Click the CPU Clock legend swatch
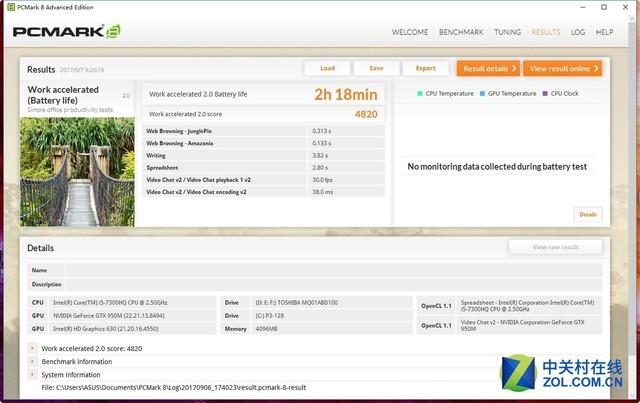The width and height of the screenshot is (640, 403). (545, 94)
